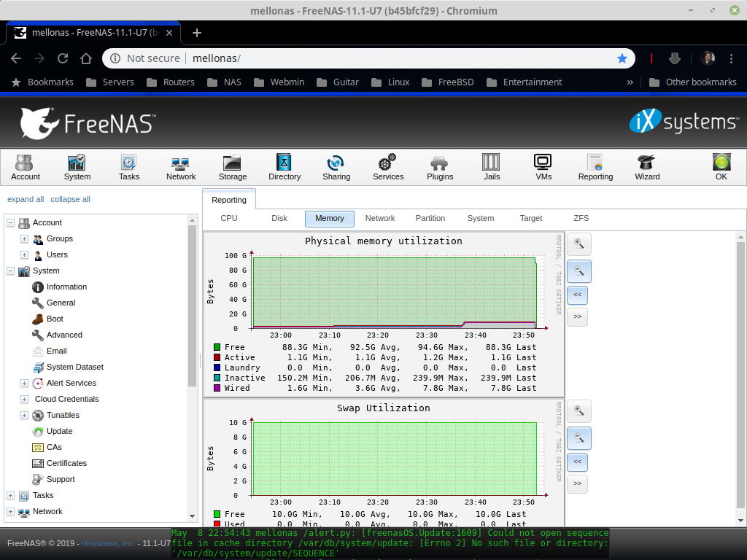Open the FreeBSD bookmarks folder

click(448, 82)
